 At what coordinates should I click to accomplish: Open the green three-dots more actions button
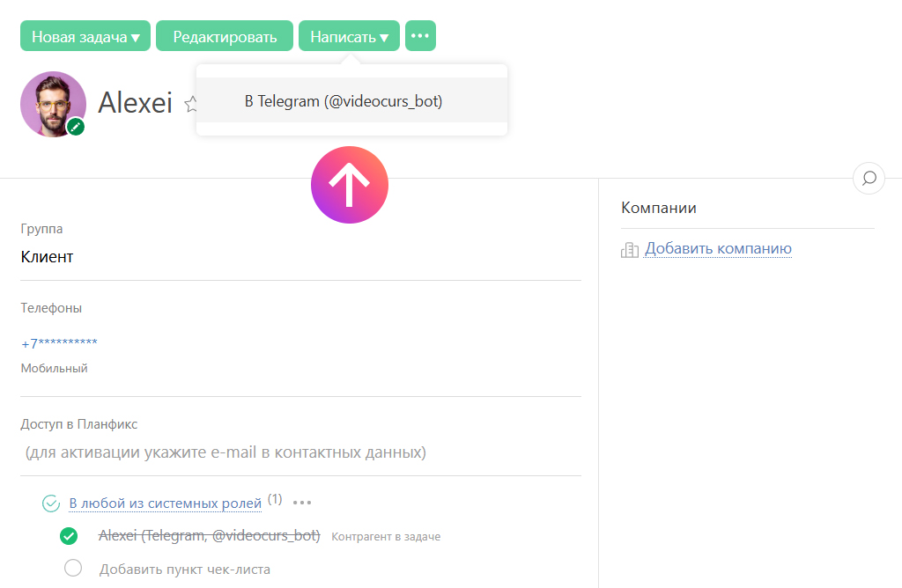pyautogui.click(x=420, y=36)
